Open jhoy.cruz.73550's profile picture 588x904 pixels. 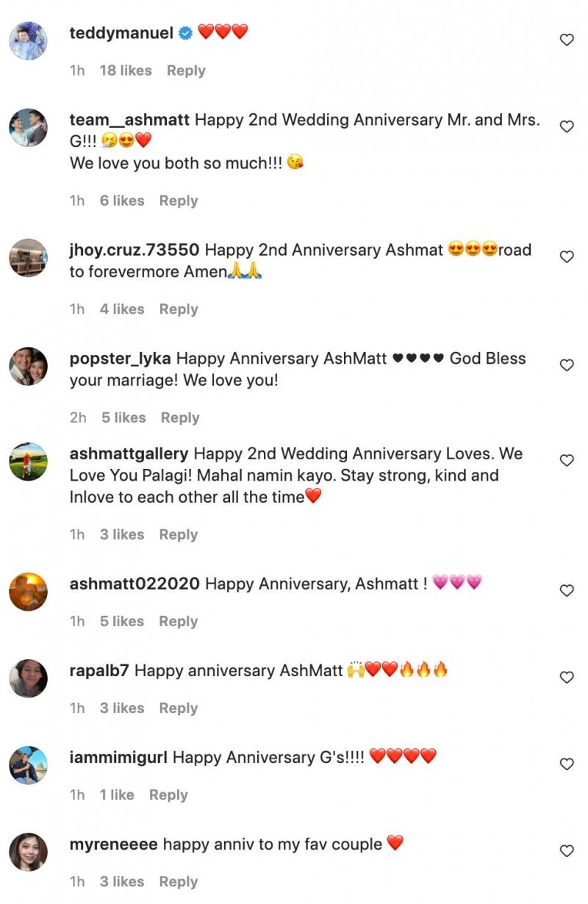(28, 257)
